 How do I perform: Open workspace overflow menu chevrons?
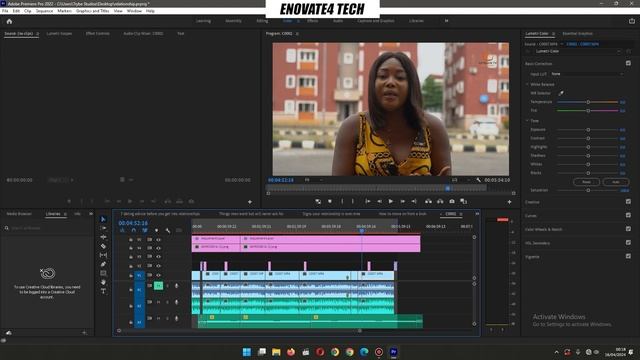coord(446,21)
